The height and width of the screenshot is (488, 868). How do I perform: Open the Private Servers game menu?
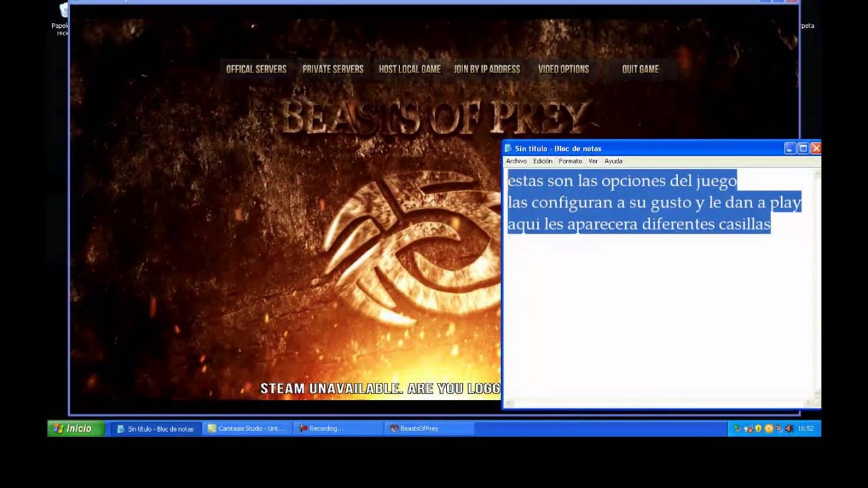(333, 69)
